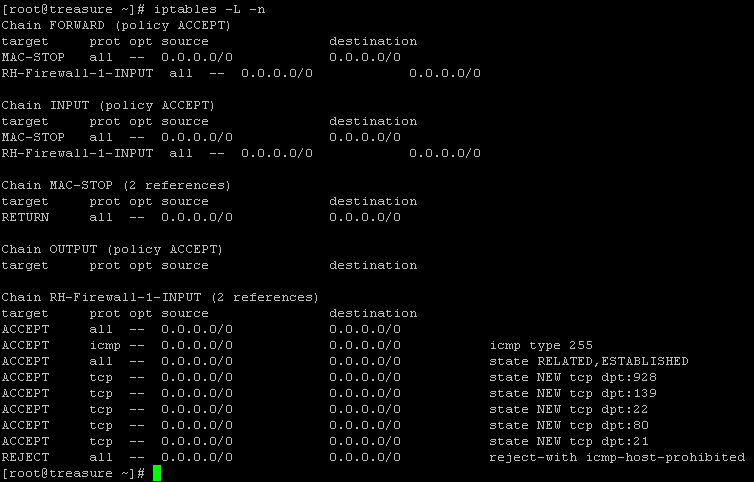Select 'Chain RH-Firewall-1-INPUT (2 references)' line
The height and width of the screenshot is (482, 754).
[x=160, y=297]
